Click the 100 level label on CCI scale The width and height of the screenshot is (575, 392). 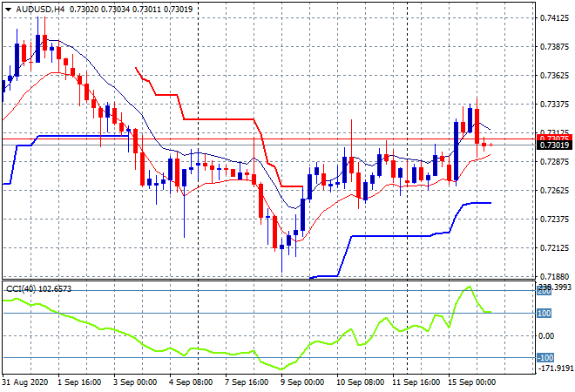click(x=544, y=313)
